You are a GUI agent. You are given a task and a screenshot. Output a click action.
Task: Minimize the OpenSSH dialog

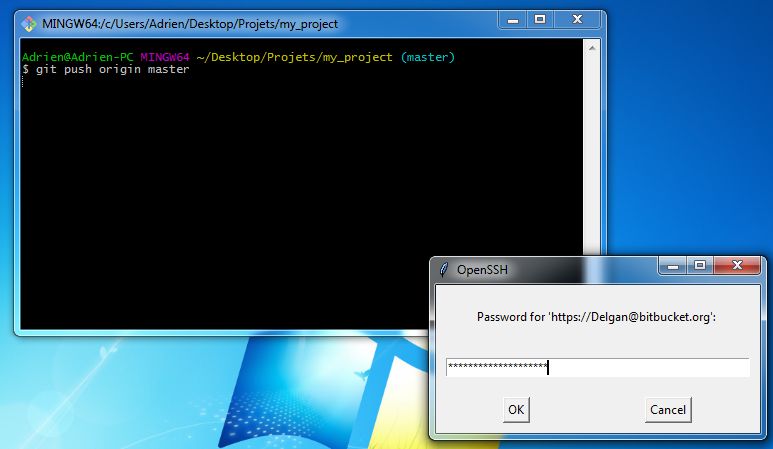click(673, 266)
